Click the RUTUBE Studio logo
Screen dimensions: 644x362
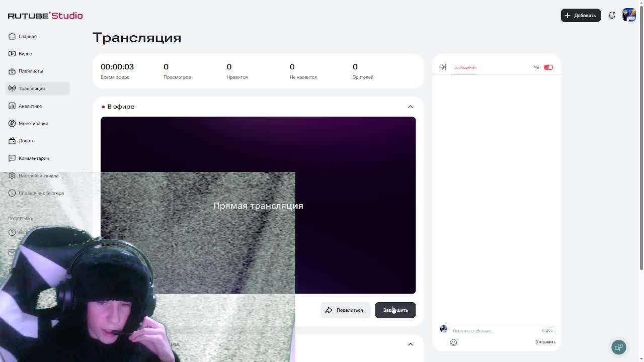tap(45, 16)
